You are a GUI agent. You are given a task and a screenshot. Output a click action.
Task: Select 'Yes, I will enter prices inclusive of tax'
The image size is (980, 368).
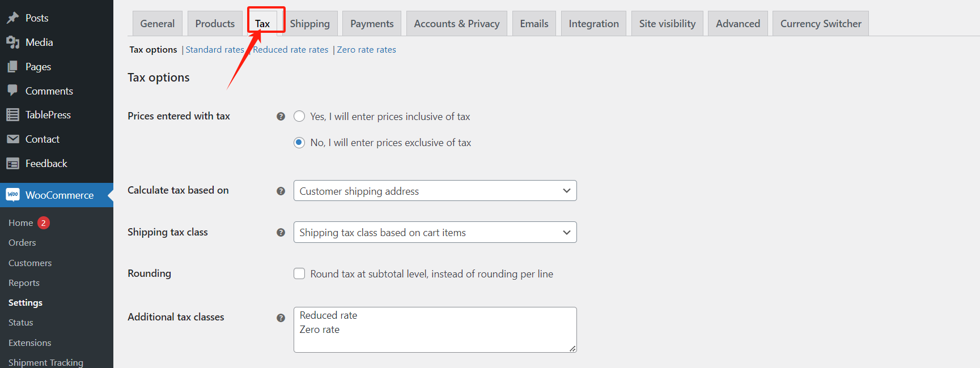[299, 117]
